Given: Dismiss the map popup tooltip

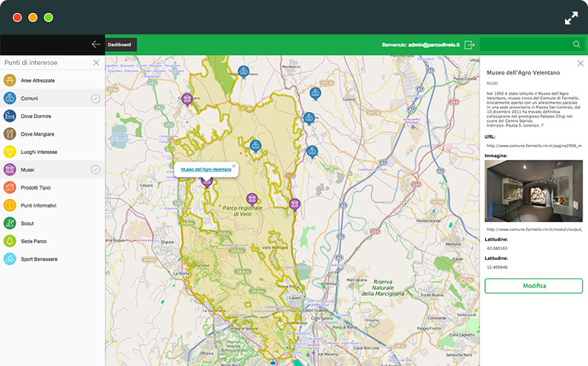Looking at the screenshot, I should pos(234,165).
